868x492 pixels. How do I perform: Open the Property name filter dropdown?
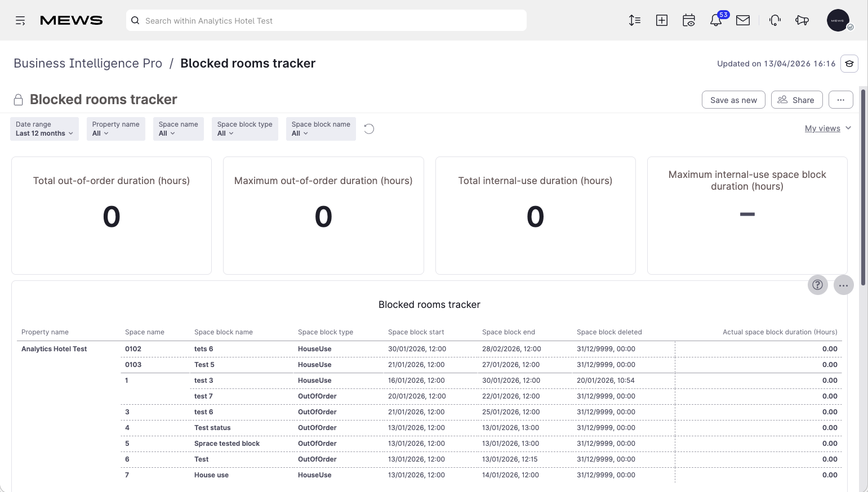click(x=116, y=129)
